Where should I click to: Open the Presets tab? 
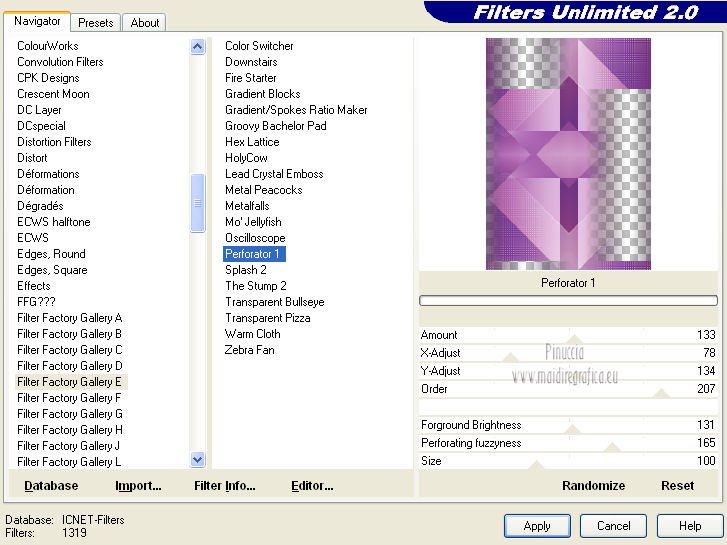[x=96, y=23]
